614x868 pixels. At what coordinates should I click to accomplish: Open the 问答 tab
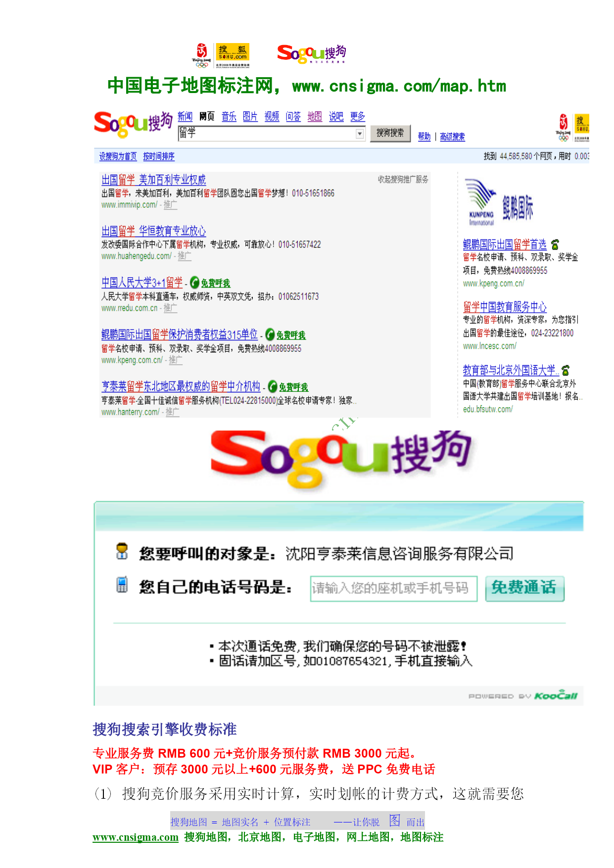[x=293, y=116]
